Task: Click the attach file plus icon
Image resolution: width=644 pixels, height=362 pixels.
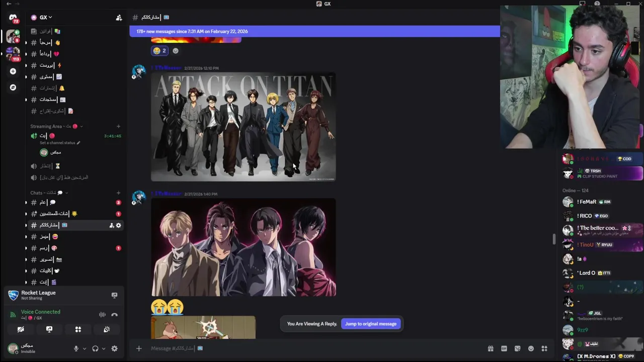Action: pyautogui.click(x=139, y=348)
